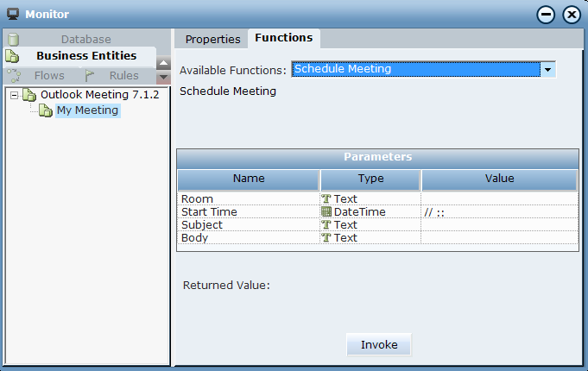Click the Start Time value field
The height and width of the screenshot is (371, 588).
[499, 212]
